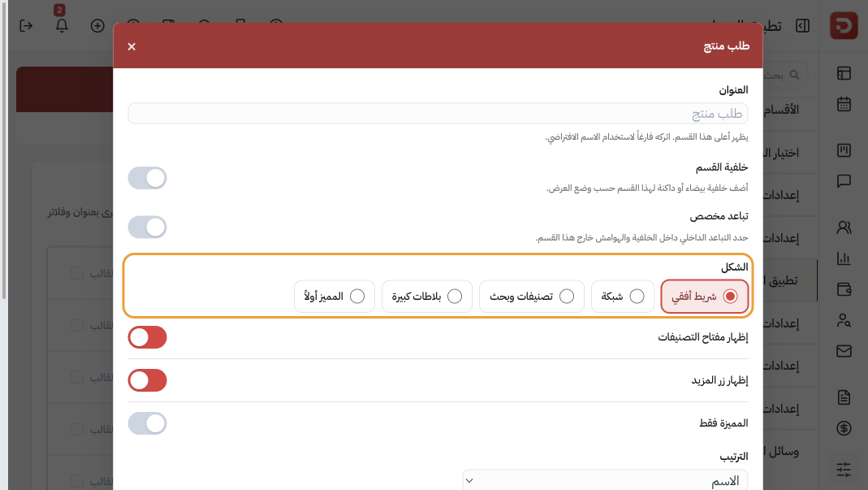Screen dimensions: 868x490
Task: Click the خلفية القسم label text
Action: pyautogui.click(x=722, y=167)
